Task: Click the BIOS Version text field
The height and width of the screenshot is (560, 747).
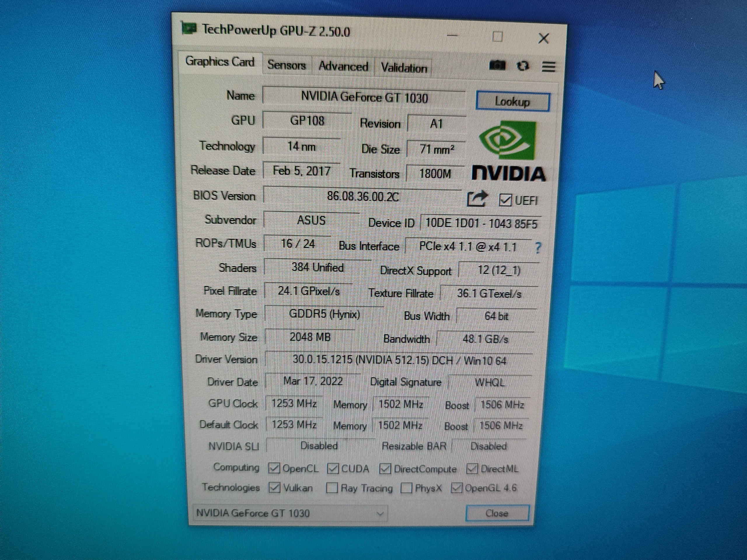Action: (x=363, y=197)
